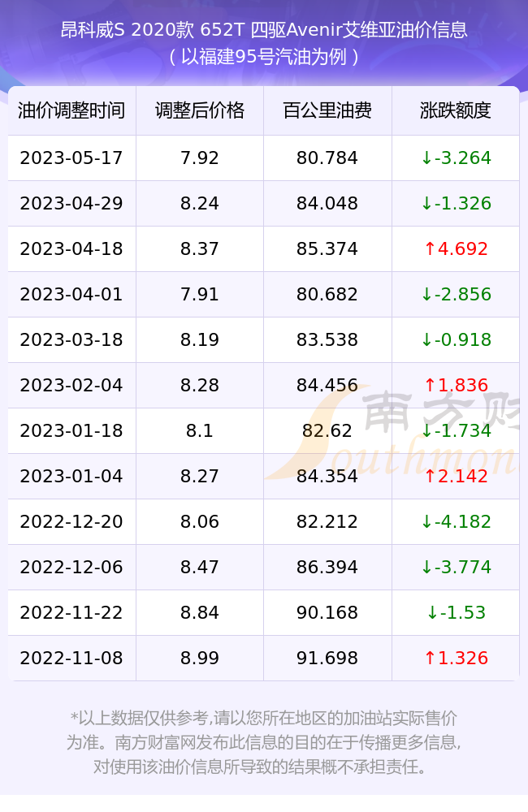Click the red increase value 1.836
The width and height of the screenshot is (528, 812).
(456, 386)
